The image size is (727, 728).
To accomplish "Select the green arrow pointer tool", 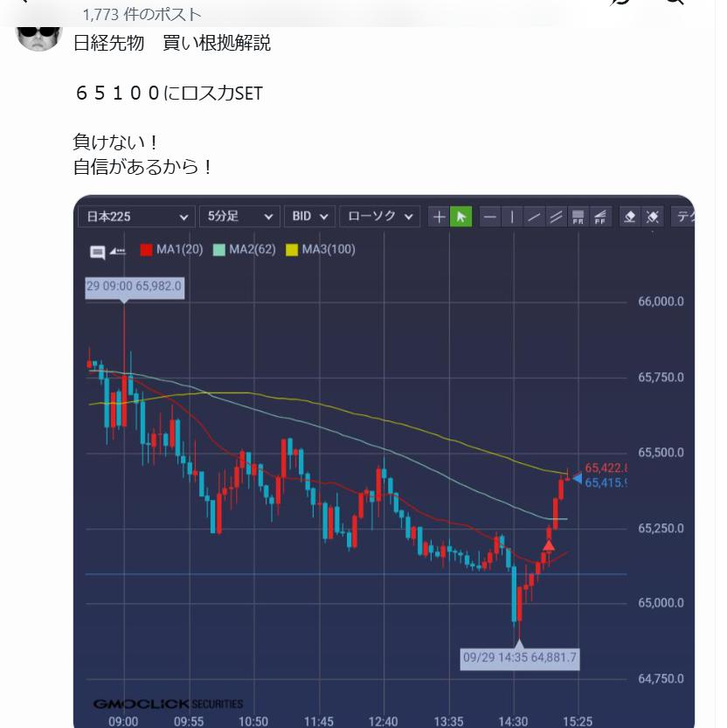I will 461,217.
